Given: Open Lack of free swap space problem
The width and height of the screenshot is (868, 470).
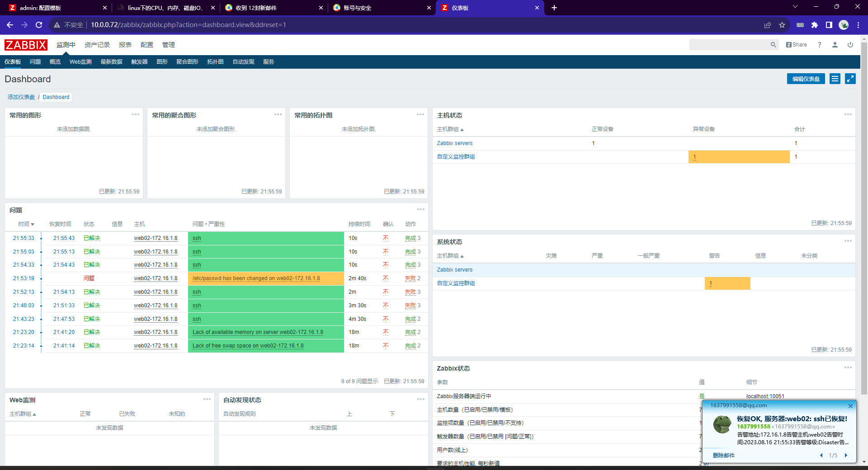Looking at the screenshot, I should tap(248, 346).
